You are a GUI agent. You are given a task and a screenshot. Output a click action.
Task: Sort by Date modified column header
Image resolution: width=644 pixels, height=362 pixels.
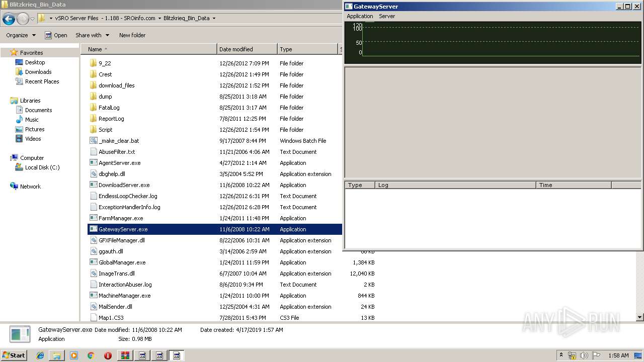click(247, 49)
